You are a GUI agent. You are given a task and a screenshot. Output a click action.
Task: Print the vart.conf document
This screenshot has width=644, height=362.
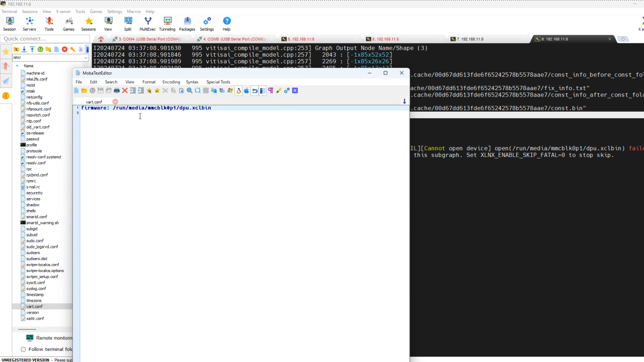click(117, 90)
